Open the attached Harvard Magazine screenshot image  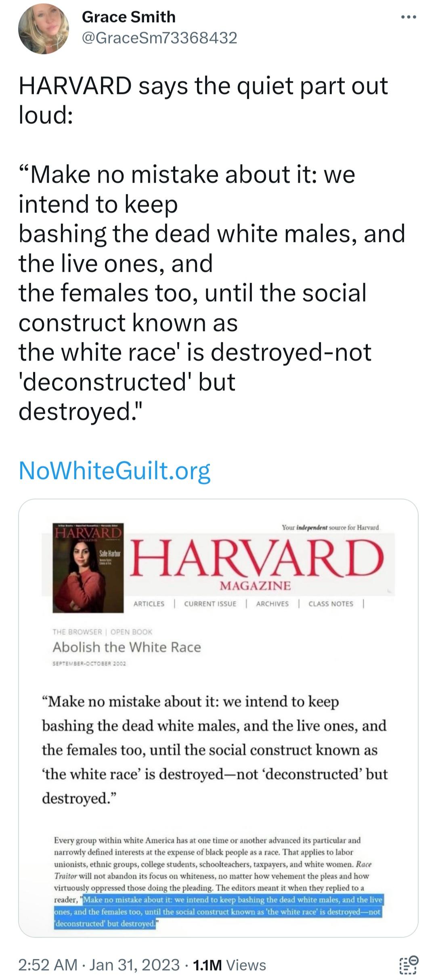pyautogui.click(x=218, y=718)
